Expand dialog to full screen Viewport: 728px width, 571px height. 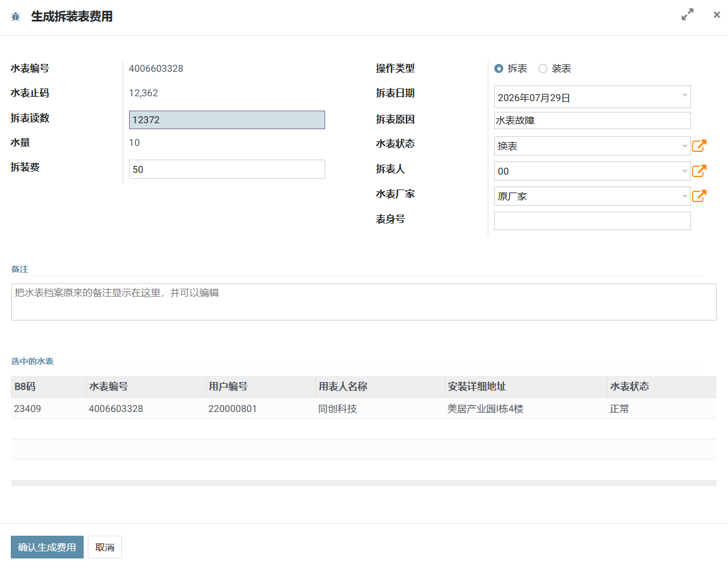tap(687, 15)
